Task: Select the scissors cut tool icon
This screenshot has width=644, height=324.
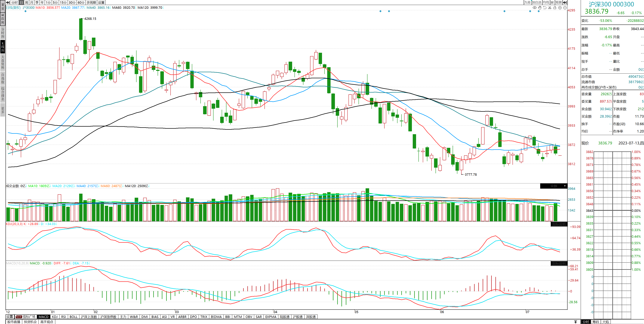Action: 550,8
